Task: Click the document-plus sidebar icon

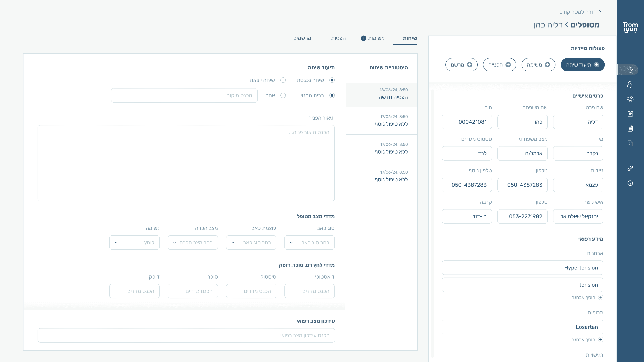Action: point(630,143)
